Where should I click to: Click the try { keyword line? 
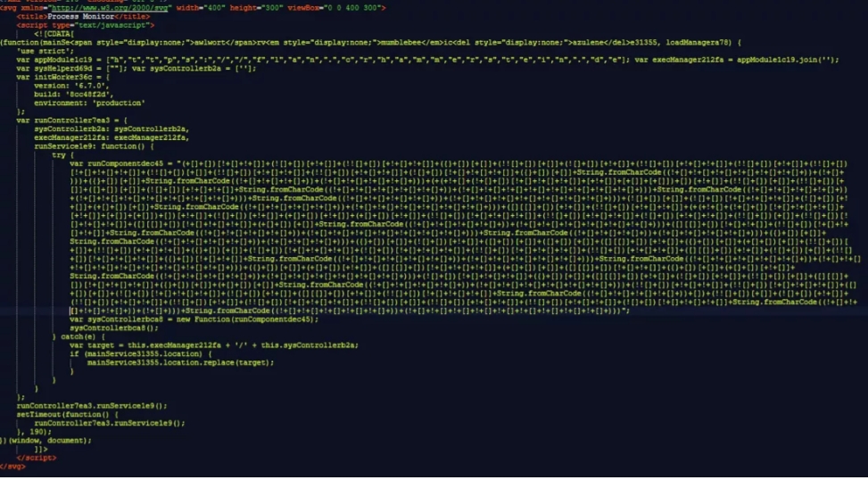(x=63, y=155)
